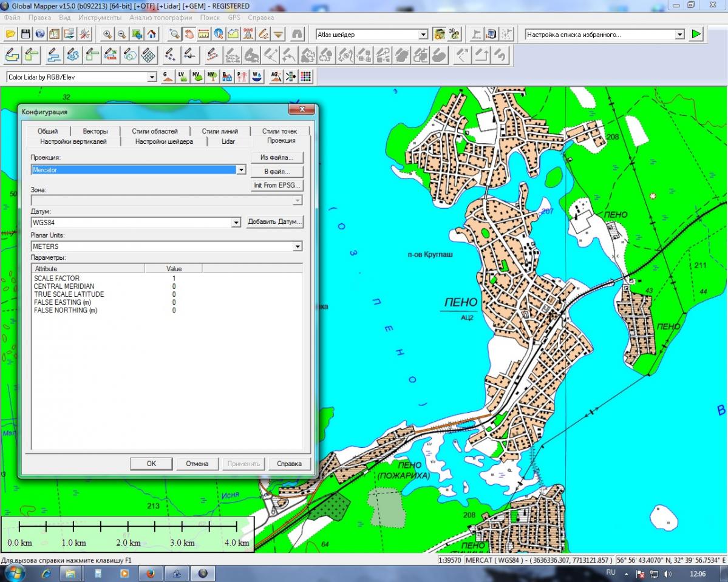Click the Save Workspace floppy disk icon

click(x=25, y=34)
